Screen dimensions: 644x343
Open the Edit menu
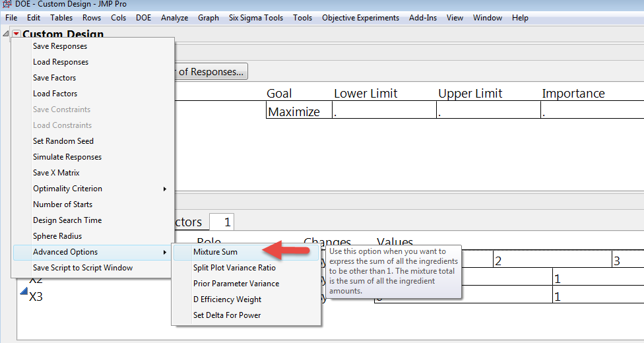pyautogui.click(x=34, y=18)
